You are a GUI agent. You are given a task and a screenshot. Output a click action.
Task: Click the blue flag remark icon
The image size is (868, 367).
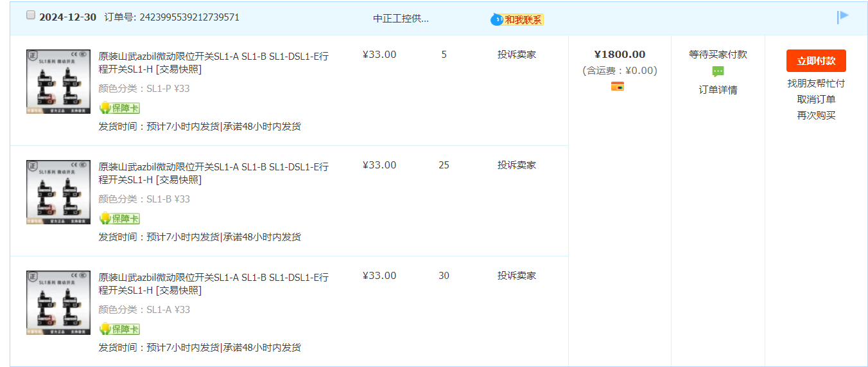(843, 17)
